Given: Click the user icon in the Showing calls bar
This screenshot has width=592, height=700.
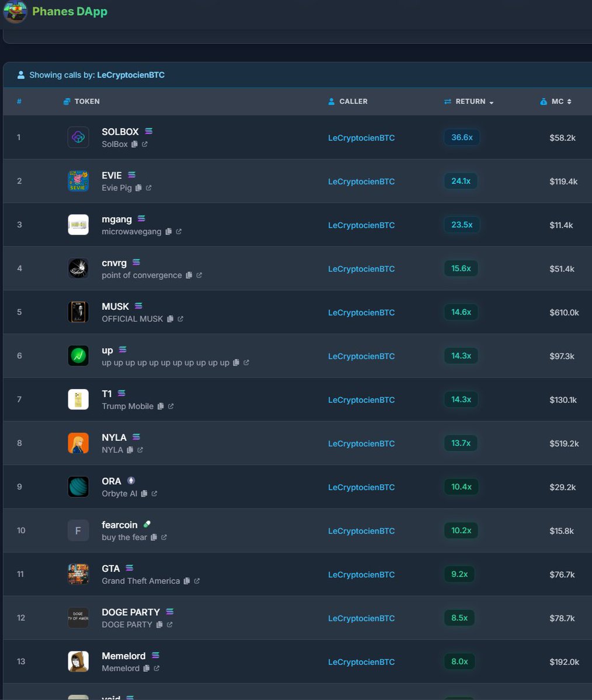Looking at the screenshot, I should [x=21, y=75].
